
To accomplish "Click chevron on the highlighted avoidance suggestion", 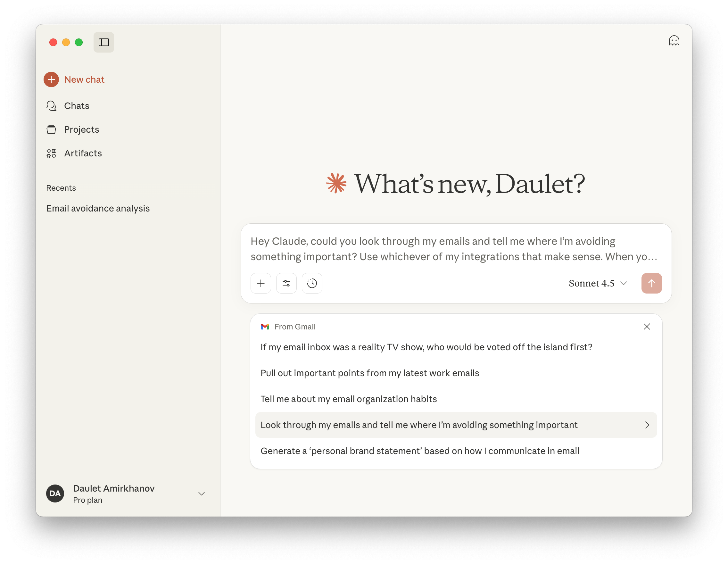I will [647, 425].
